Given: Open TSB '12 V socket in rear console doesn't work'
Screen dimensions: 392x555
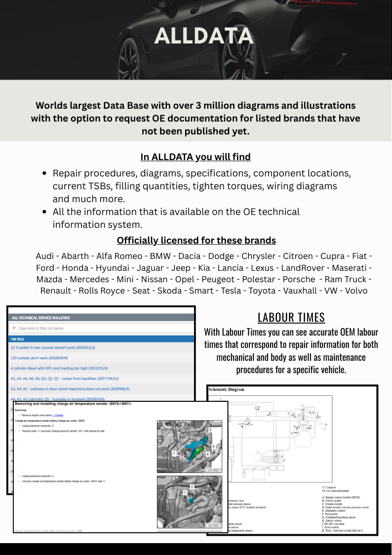Looking at the screenshot, I should click(x=53, y=347).
